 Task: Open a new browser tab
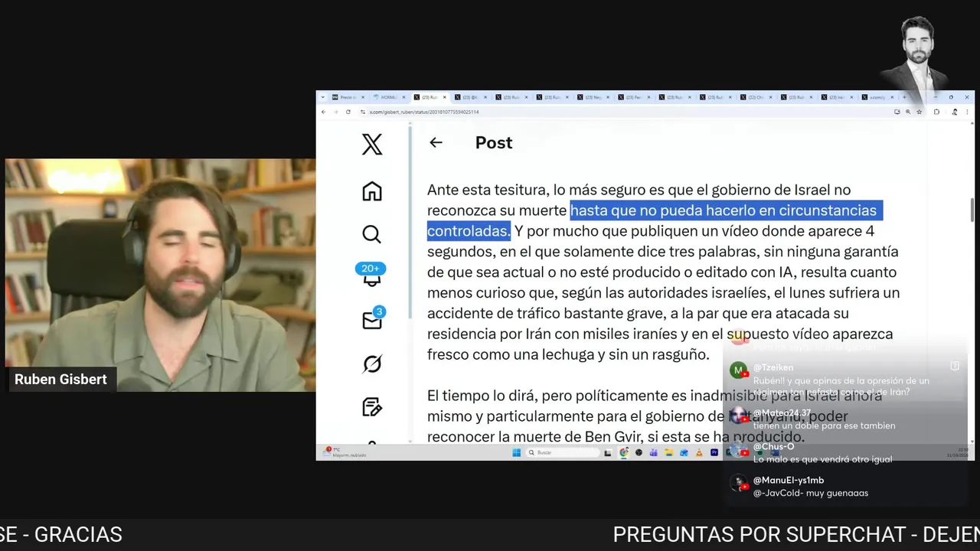905,97
